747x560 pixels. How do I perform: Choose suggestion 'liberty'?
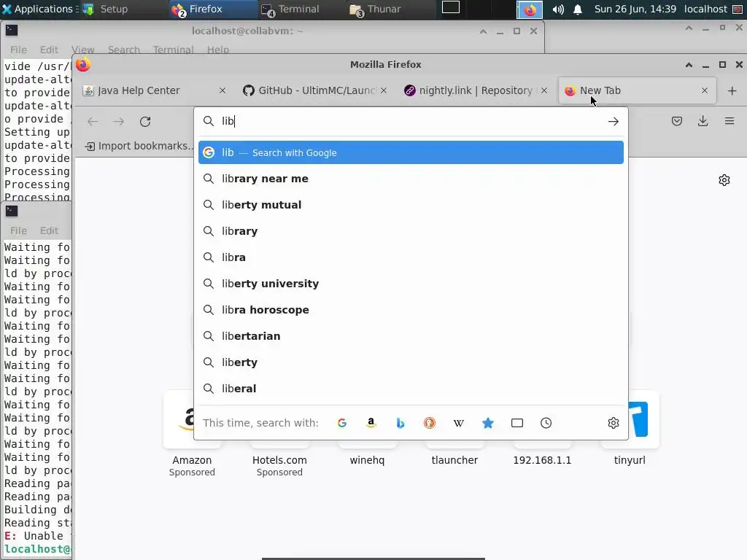tap(411, 362)
